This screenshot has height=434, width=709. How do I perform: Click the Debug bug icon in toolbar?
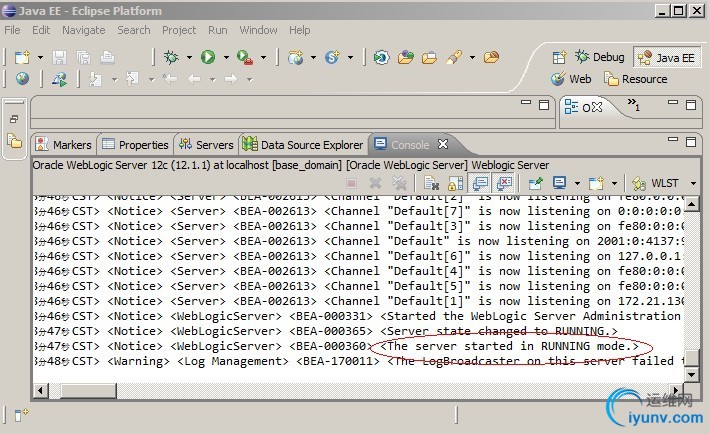171,57
